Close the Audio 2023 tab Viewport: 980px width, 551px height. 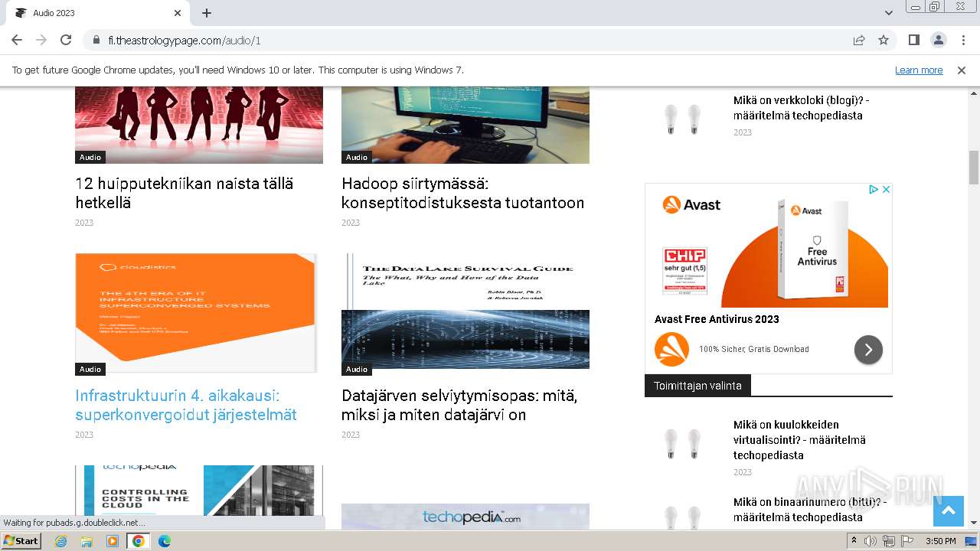click(x=178, y=13)
